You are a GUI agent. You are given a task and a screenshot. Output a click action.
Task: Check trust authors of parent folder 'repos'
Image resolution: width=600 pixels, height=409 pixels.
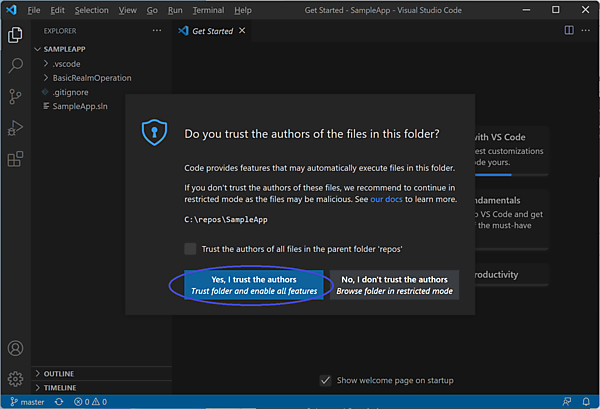(x=190, y=248)
